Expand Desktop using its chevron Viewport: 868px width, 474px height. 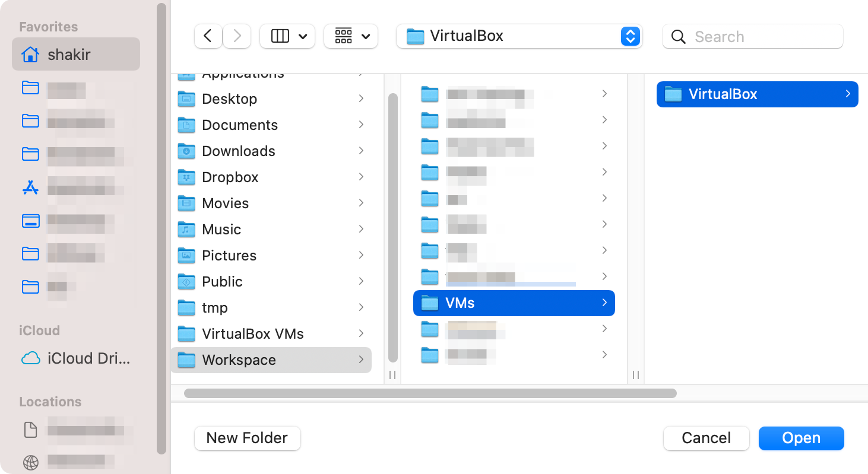[x=361, y=98]
